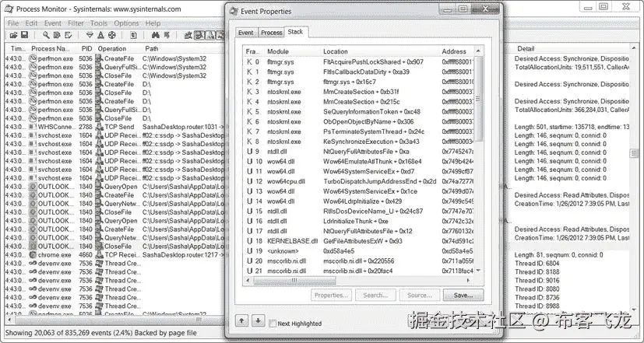This screenshot has width=644, height=343.
Task: Select 'Thread ID: 8988' detail row
Action: coord(537,306)
